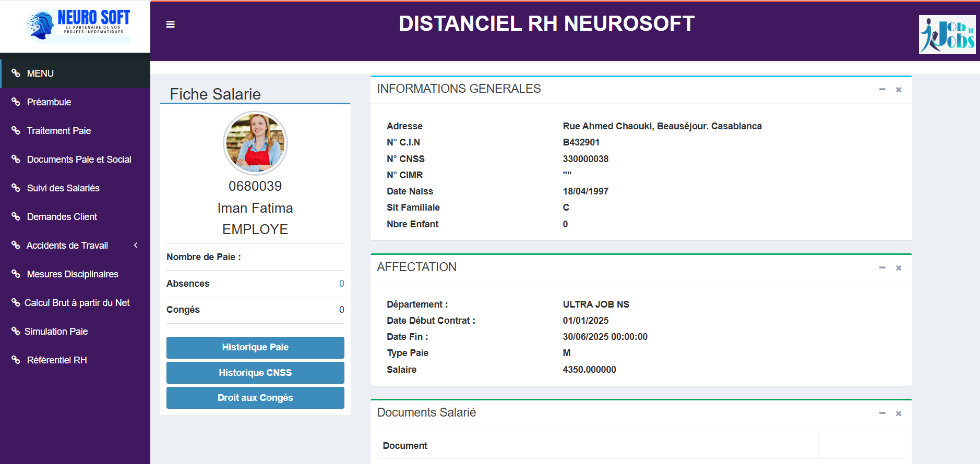Collapse the Informations Generales panel

882,90
